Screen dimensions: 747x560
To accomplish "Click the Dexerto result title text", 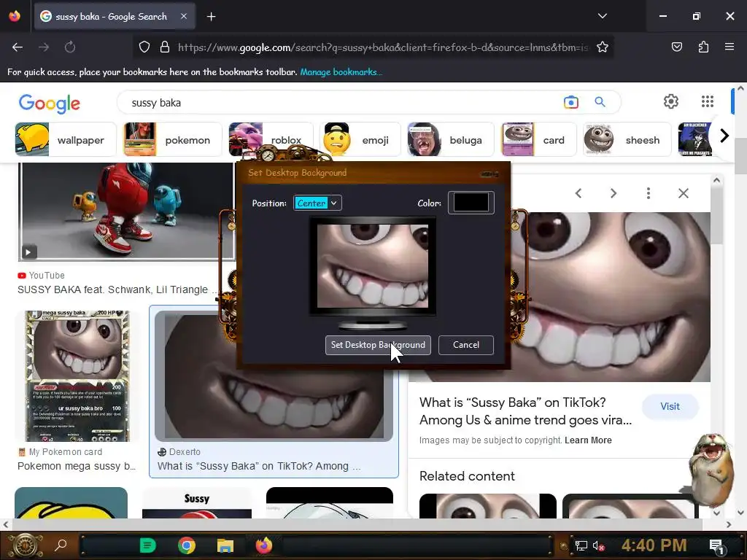I will pos(259,466).
